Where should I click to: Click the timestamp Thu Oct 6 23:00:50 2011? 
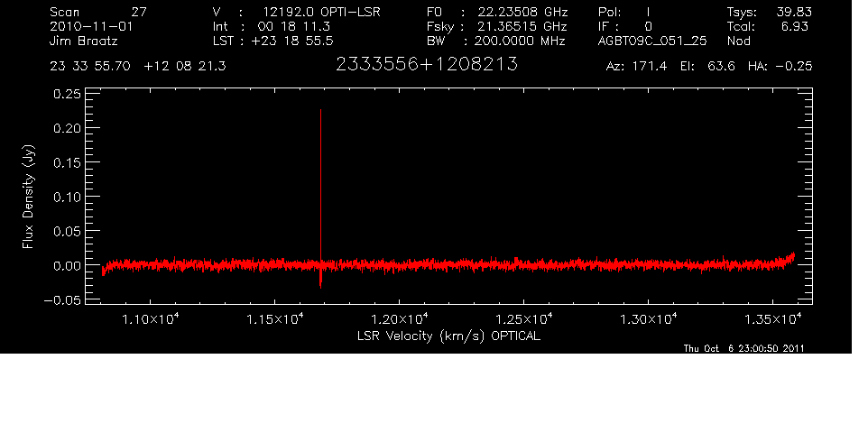(x=744, y=348)
